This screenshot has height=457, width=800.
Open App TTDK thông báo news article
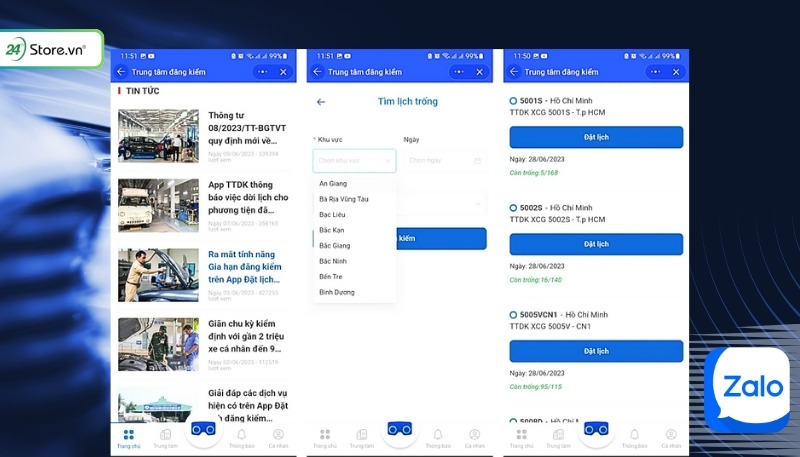click(x=248, y=197)
